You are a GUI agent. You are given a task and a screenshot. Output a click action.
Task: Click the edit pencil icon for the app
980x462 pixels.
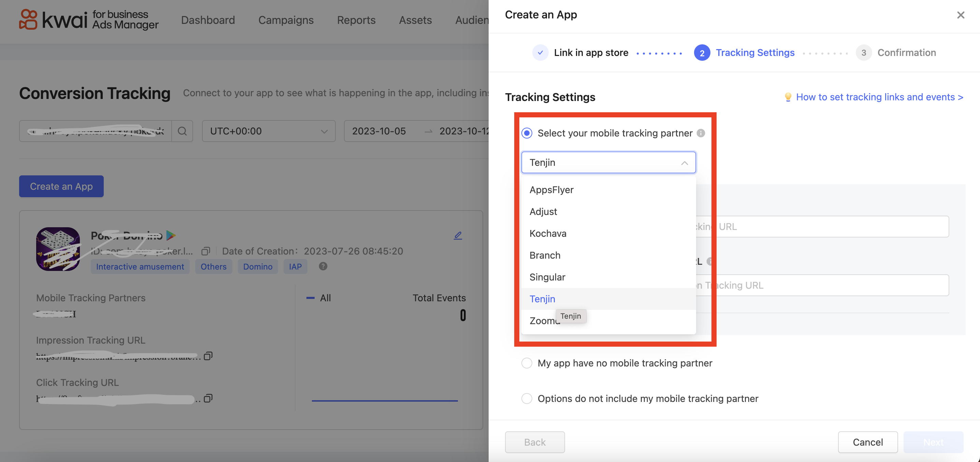pyautogui.click(x=458, y=235)
